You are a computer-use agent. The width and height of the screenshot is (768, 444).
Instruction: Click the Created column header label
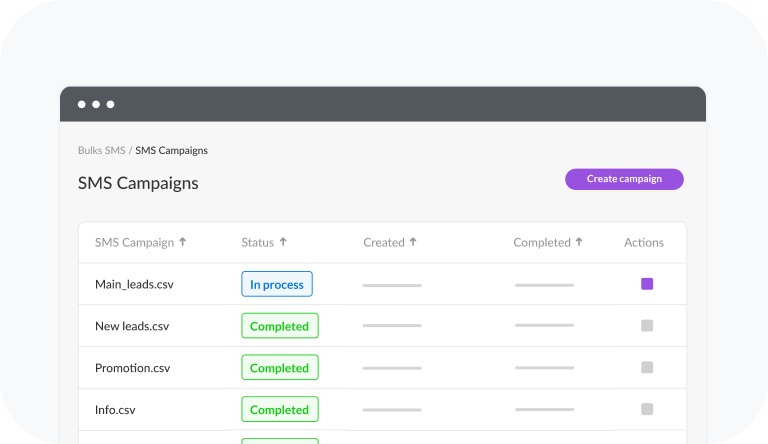384,243
